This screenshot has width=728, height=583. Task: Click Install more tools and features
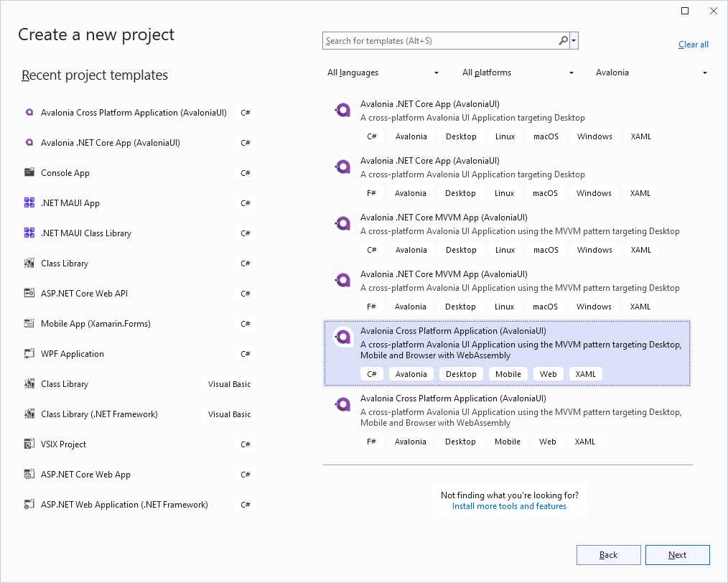510,506
